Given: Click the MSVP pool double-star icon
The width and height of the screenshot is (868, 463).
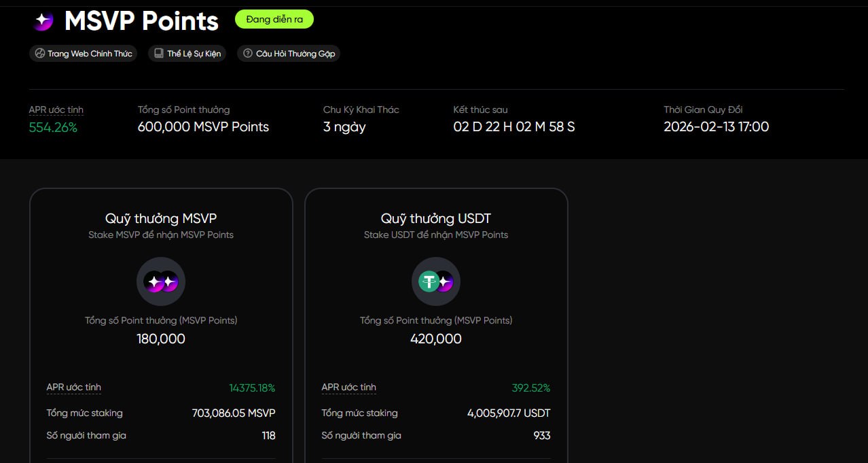Looking at the screenshot, I should click(161, 281).
